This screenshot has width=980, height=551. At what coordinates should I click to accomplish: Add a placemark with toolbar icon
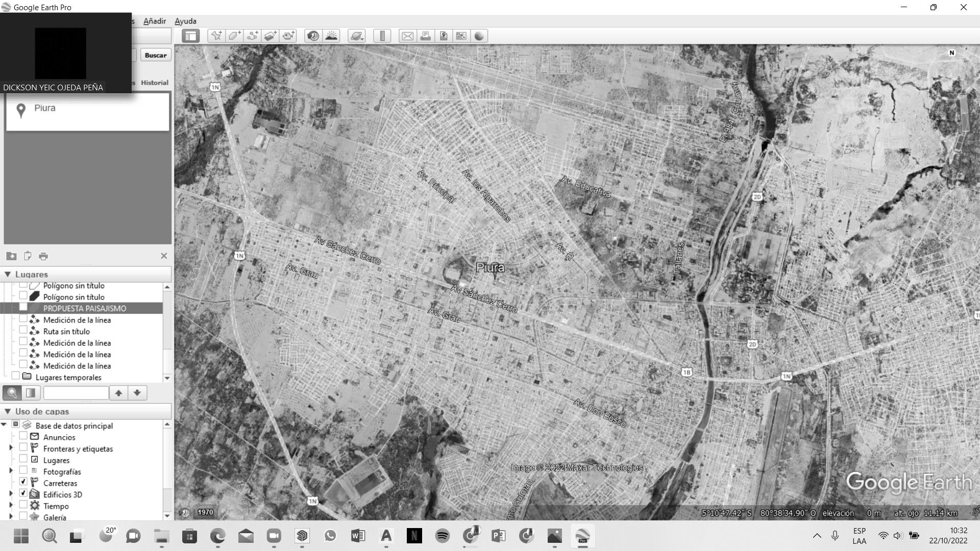(216, 36)
